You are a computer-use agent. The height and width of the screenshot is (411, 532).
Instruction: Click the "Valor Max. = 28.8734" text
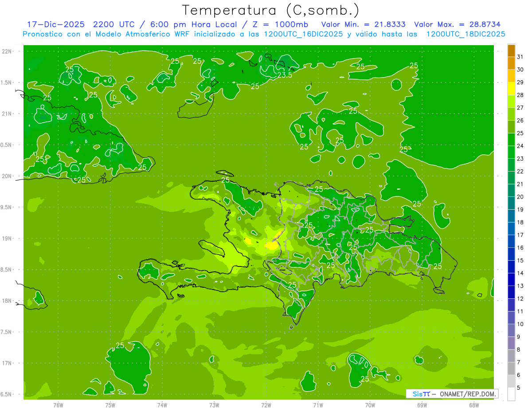click(x=457, y=24)
